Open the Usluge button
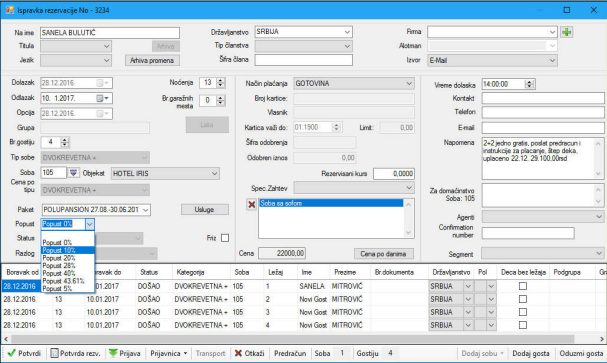The height and width of the screenshot is (363, 607). point(205,209)
